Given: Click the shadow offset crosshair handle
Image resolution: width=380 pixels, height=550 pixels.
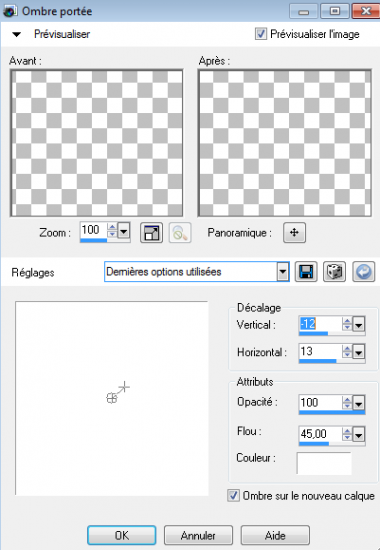Looking at the screenshot, I should [124, 387].
